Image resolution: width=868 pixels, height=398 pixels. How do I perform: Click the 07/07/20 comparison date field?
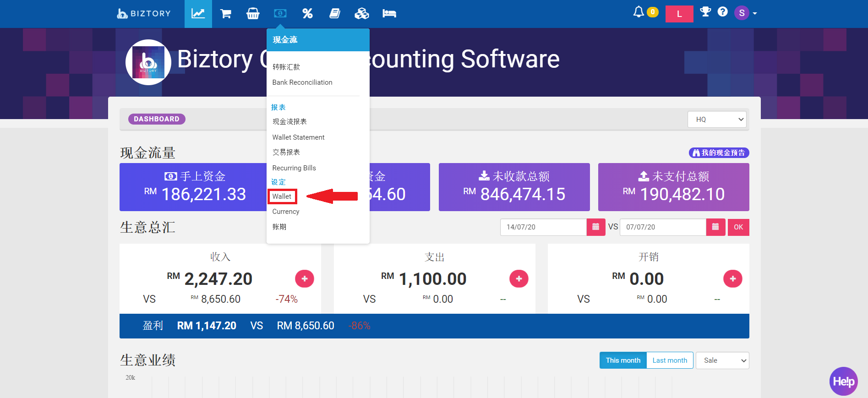(x=663, y=227)
